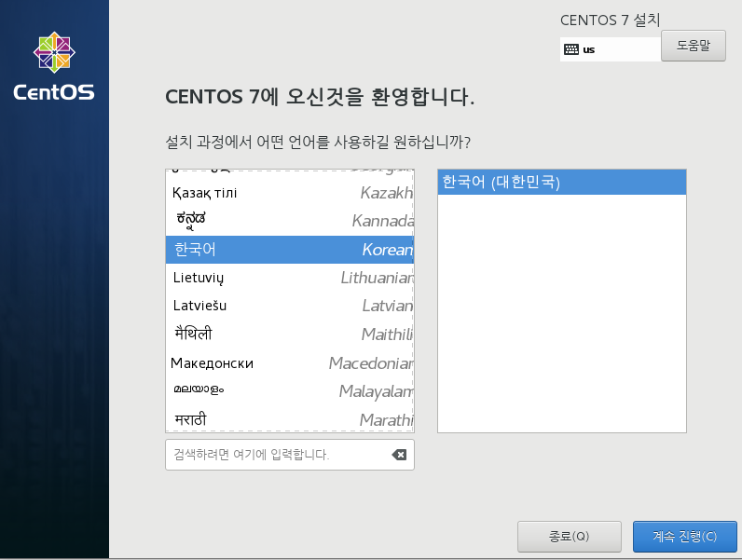The width and height of the screenshot is (742, 560).
Task: Select the Kazakh language row
Action: click(290, 193)
